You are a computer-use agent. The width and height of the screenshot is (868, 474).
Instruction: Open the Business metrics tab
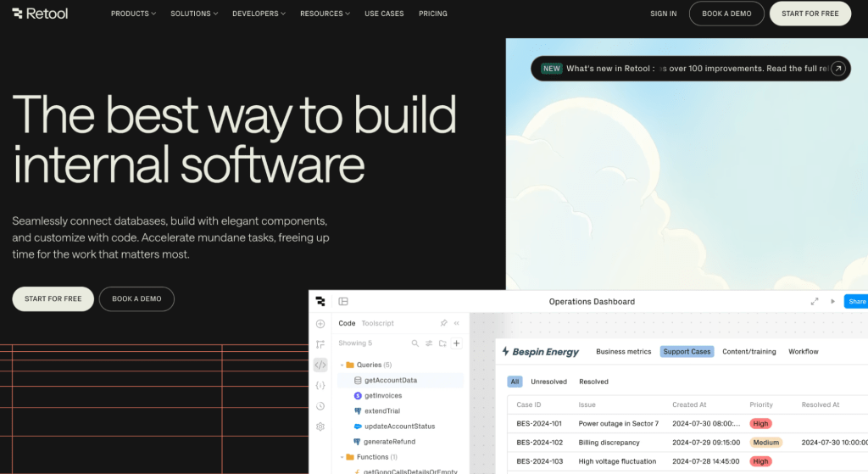point(623,352)
